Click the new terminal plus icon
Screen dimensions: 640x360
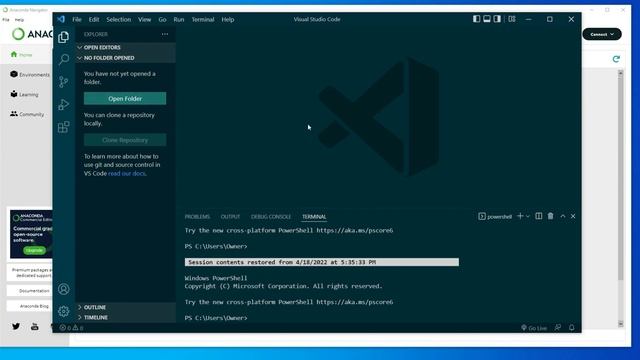pos(520,216)
